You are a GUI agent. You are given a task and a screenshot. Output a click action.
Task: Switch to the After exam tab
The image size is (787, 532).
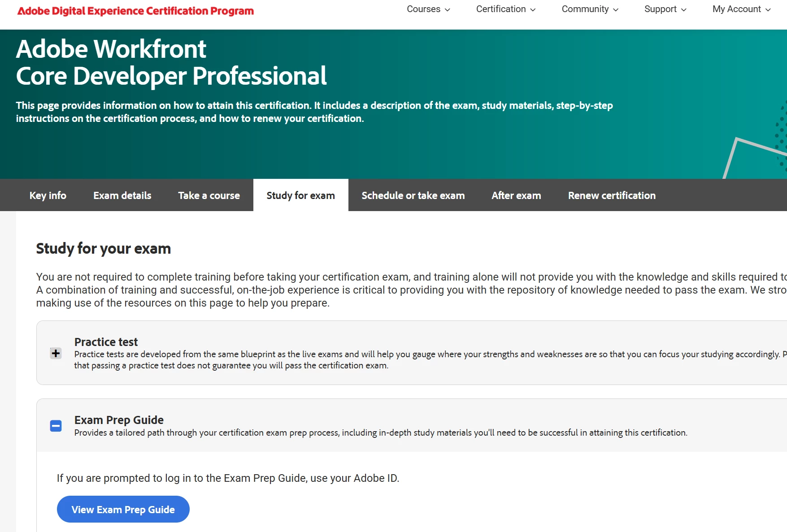click(516, 195)
